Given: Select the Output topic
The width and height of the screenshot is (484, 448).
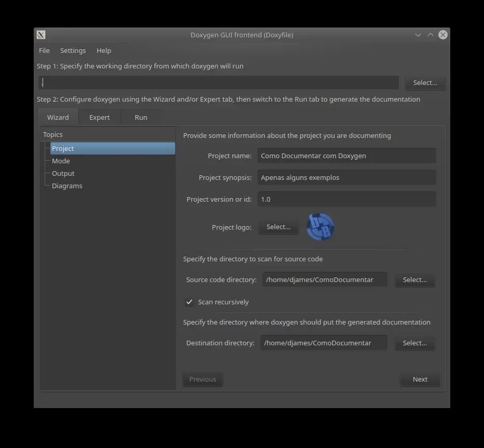Looking at the screenshot, I should [63, 173].
